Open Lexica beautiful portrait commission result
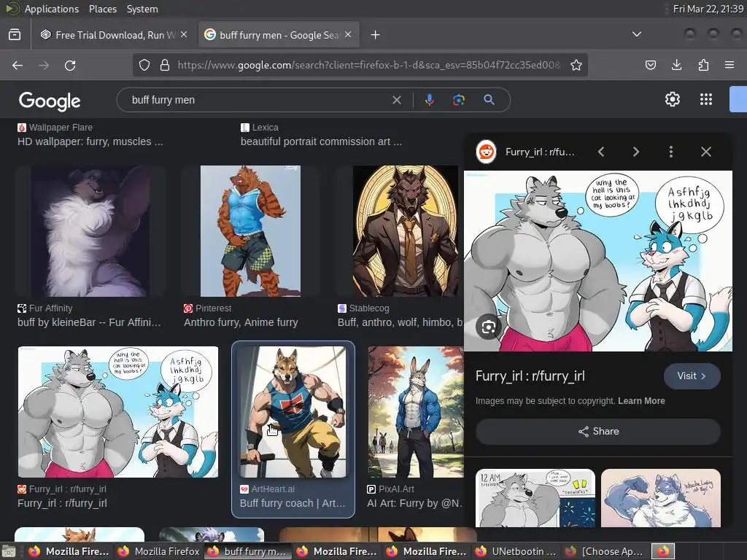The width and height of the screenshot is (747, 560). 321,141
